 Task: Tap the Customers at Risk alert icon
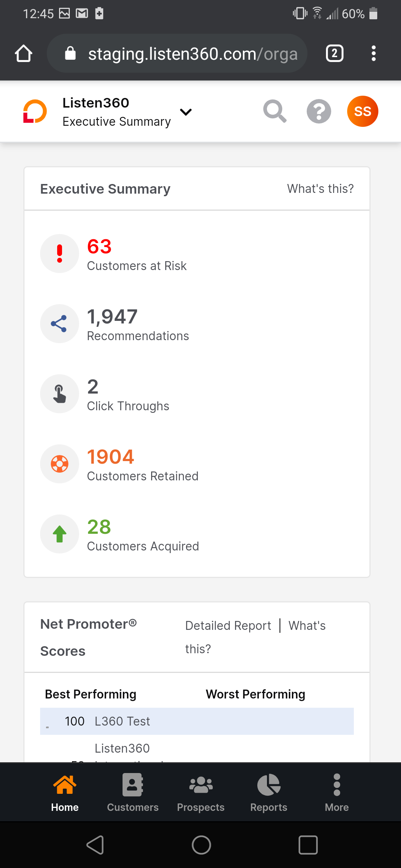[59, 254]
